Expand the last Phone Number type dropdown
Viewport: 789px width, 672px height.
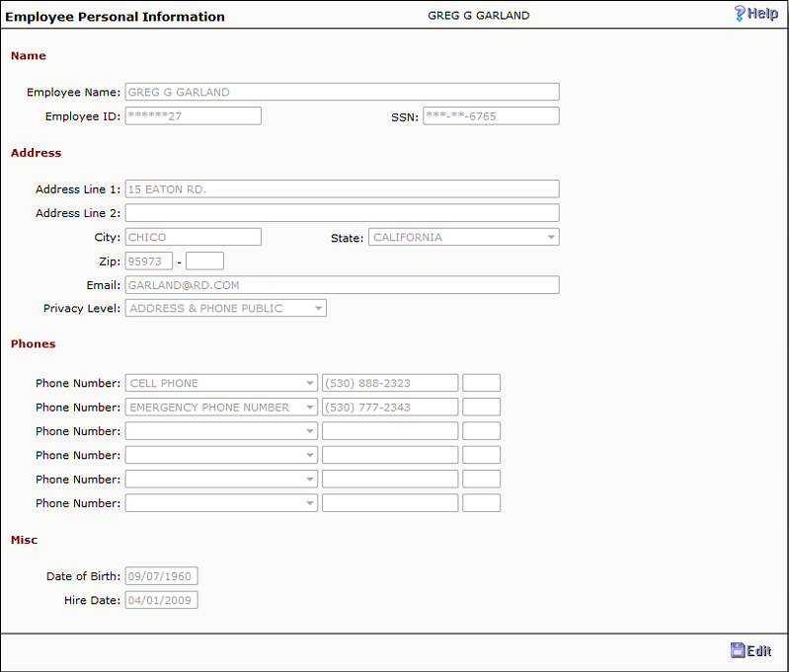point(221,503)
